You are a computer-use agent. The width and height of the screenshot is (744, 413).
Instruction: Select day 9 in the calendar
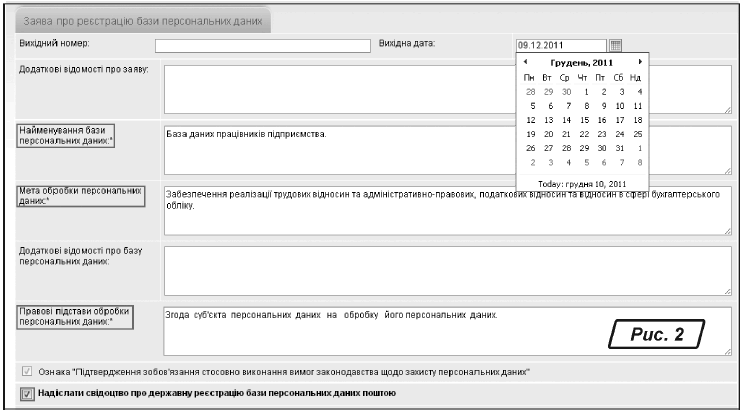pos(603,105)
